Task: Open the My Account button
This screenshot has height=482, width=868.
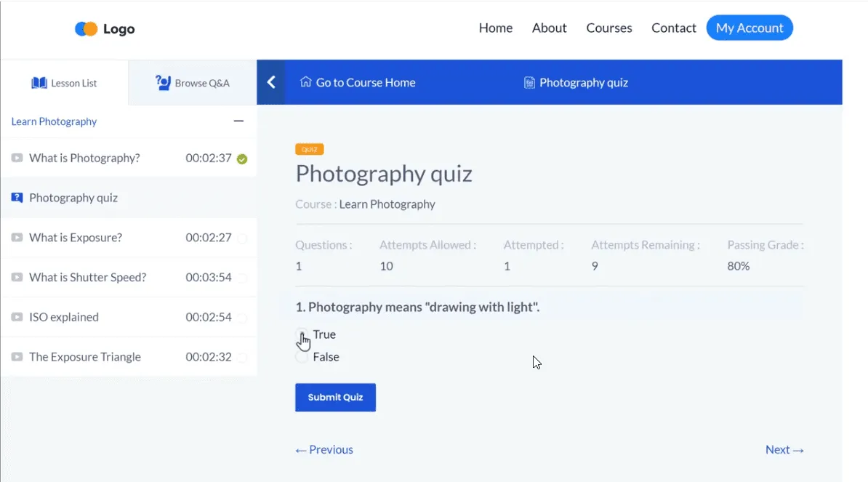Action: [x=749, y=28]
